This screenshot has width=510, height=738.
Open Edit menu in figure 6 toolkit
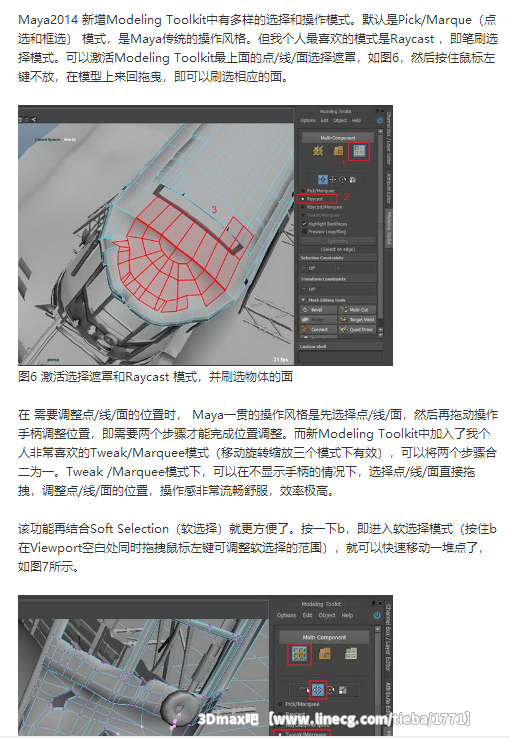pyautogui.click(x=325, y=120)
